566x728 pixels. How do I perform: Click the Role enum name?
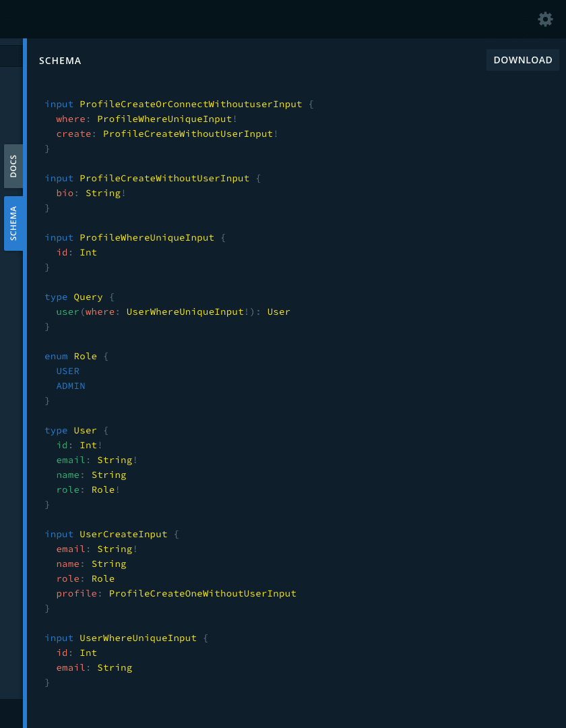coord(86,356)
